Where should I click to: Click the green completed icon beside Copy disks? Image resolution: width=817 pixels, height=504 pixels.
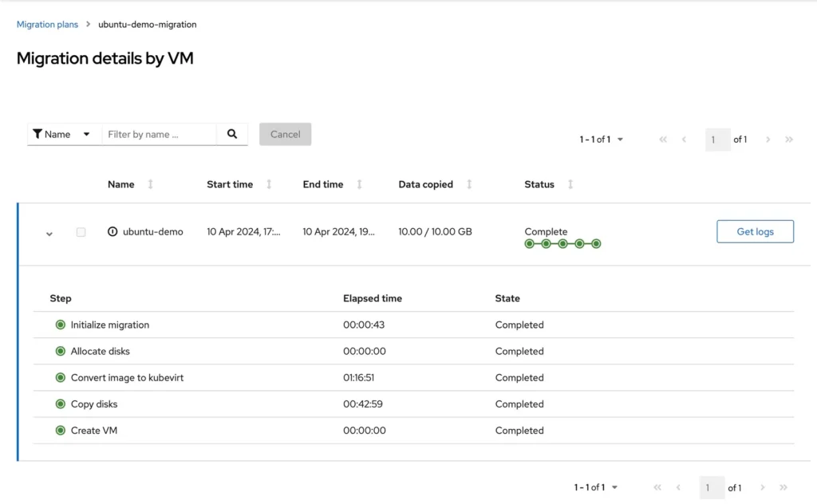coord(60,404)
